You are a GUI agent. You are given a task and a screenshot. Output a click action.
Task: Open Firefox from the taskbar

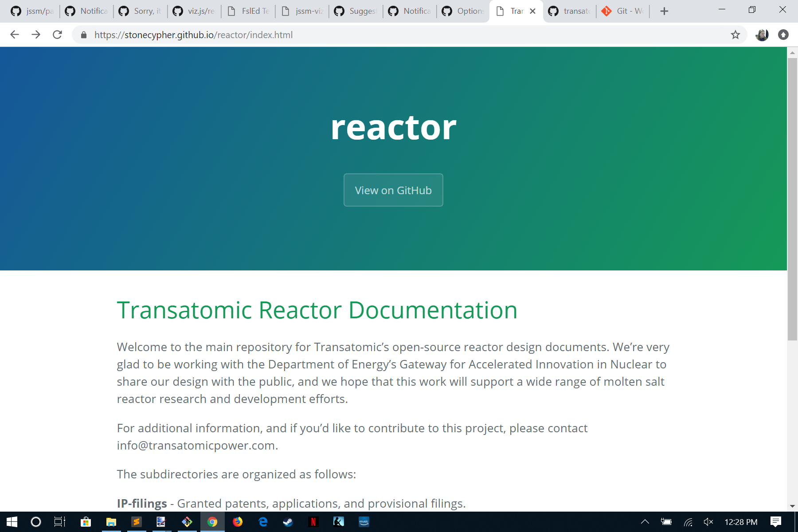pos(238,522)
